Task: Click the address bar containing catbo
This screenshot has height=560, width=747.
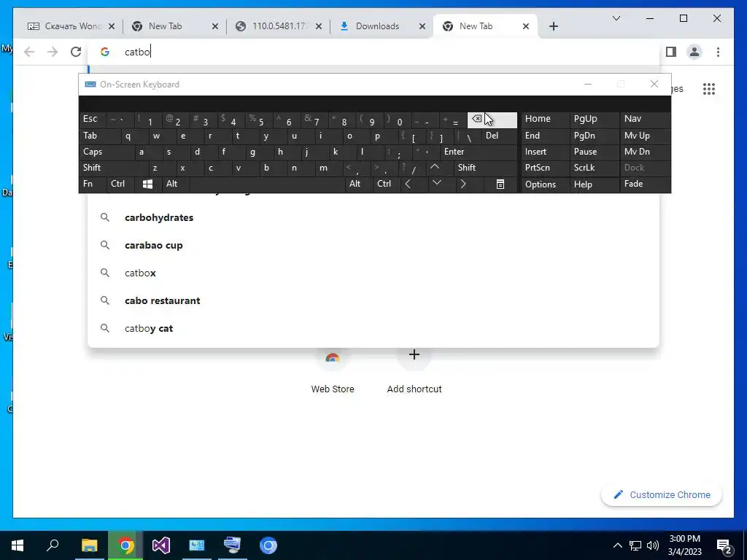Action: click(x=373, y=52)
